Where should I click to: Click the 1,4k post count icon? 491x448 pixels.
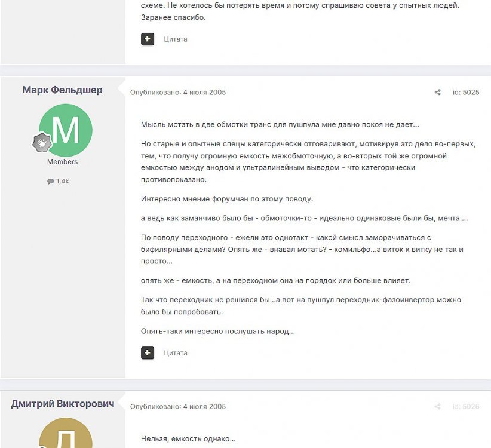[x=51, y=181]
